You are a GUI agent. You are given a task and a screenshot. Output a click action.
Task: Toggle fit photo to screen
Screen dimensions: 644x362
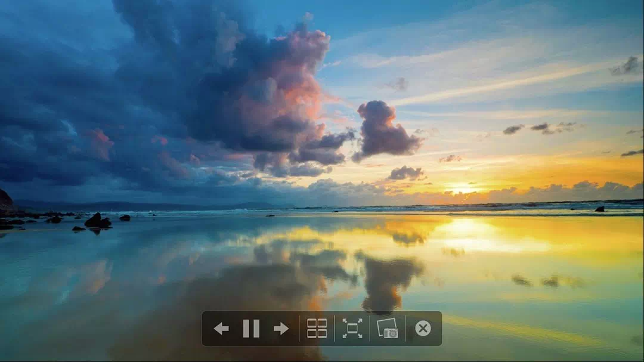tap(352, 329)
